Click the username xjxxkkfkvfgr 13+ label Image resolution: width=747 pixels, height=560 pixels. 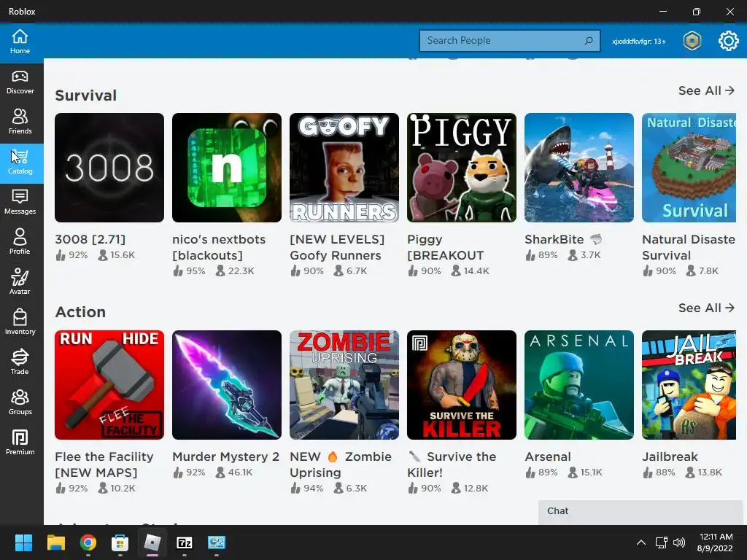pyautogui.click(x=639, y=42)
